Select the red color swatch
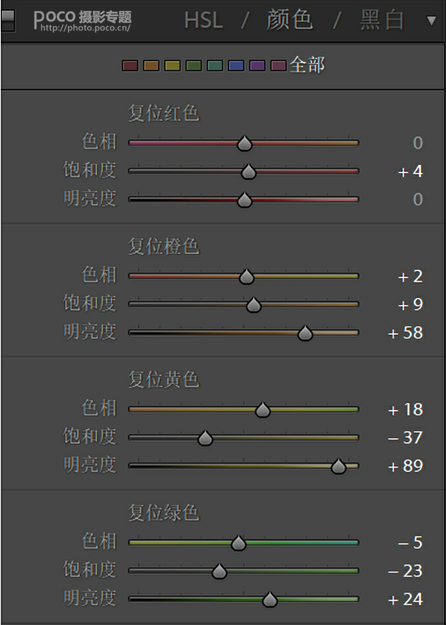Viewport: 446px width, 625px height. tap(130, 66)
